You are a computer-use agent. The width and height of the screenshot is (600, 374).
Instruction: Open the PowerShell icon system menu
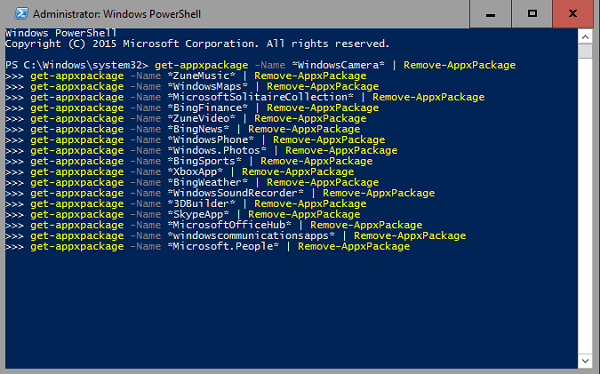point(21,14)
